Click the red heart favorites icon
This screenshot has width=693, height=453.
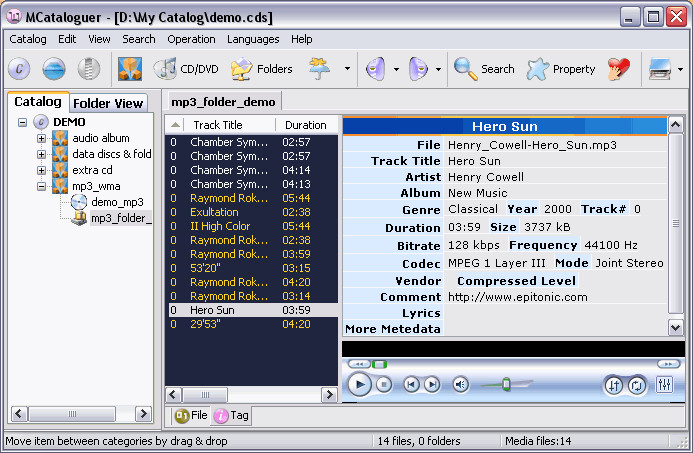pyautogui.click(x=619, y=69)
